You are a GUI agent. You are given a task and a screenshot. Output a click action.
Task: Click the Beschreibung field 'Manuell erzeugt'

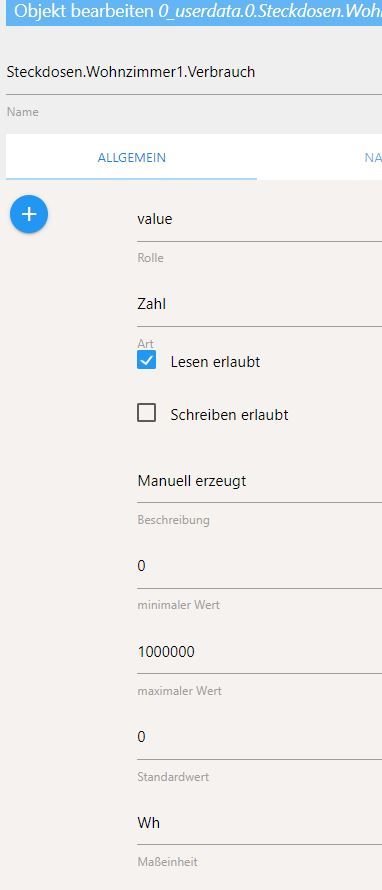[x=259, y=481]
